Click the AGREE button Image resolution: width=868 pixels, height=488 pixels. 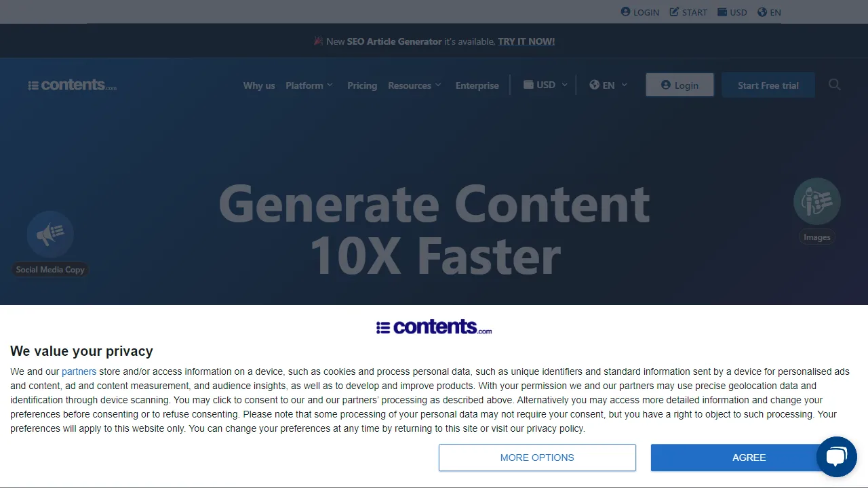[749, 457]
